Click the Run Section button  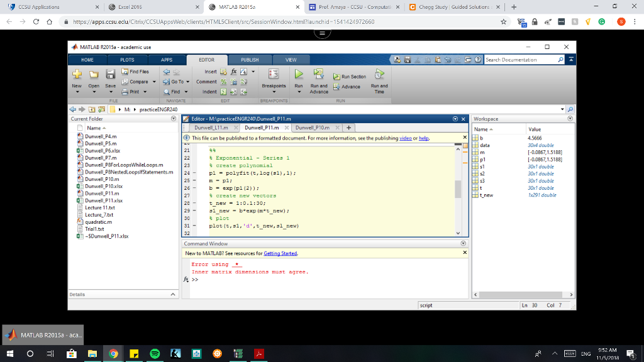coord(349,77)
